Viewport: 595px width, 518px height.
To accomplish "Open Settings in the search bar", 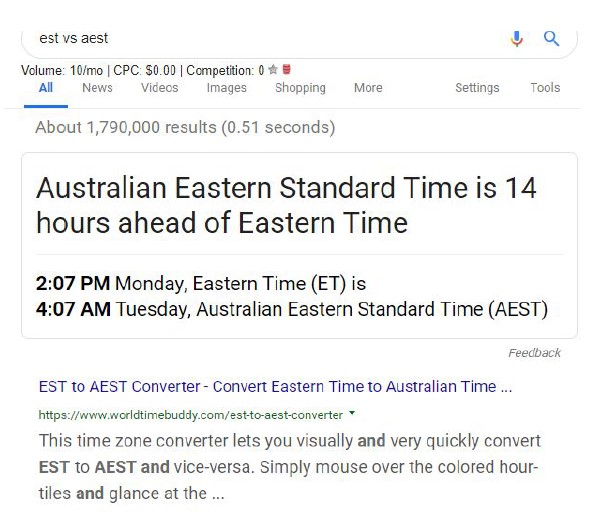I will pyautogui.click(x=477, y=88).
